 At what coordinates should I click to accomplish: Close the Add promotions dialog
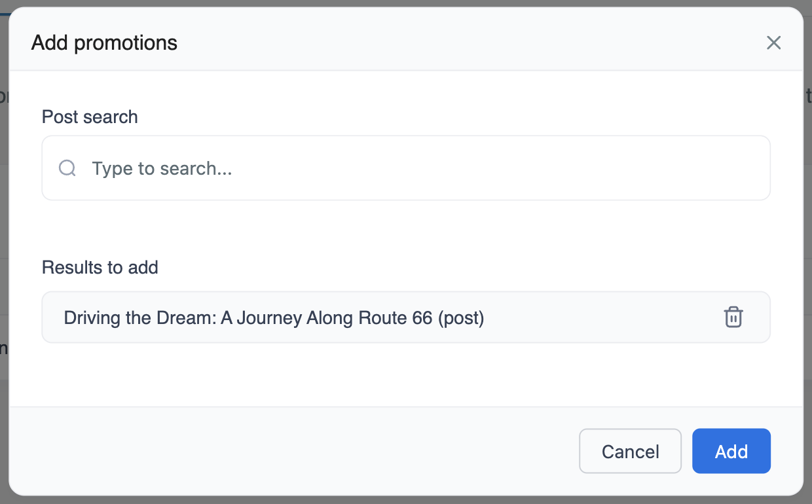(773, 43)
